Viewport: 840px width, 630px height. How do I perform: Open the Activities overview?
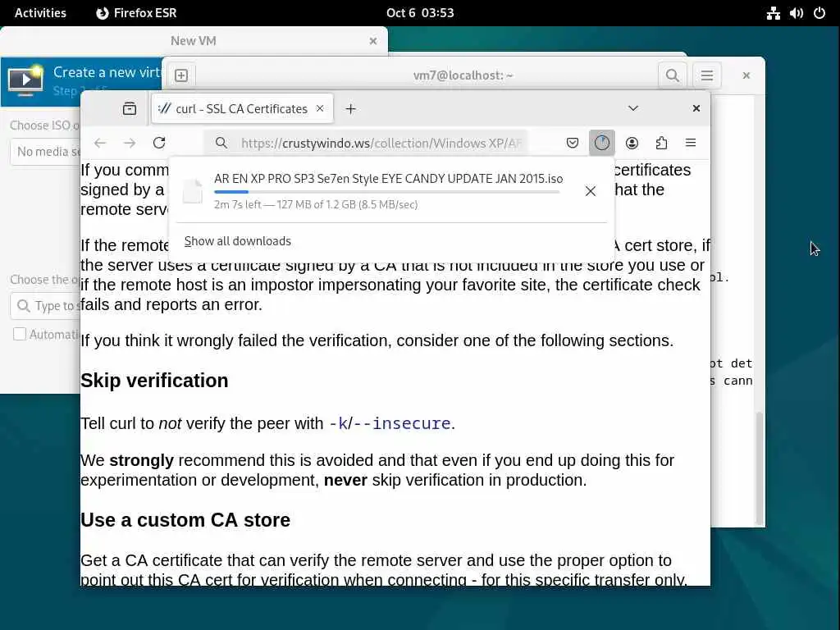point(40,13)
